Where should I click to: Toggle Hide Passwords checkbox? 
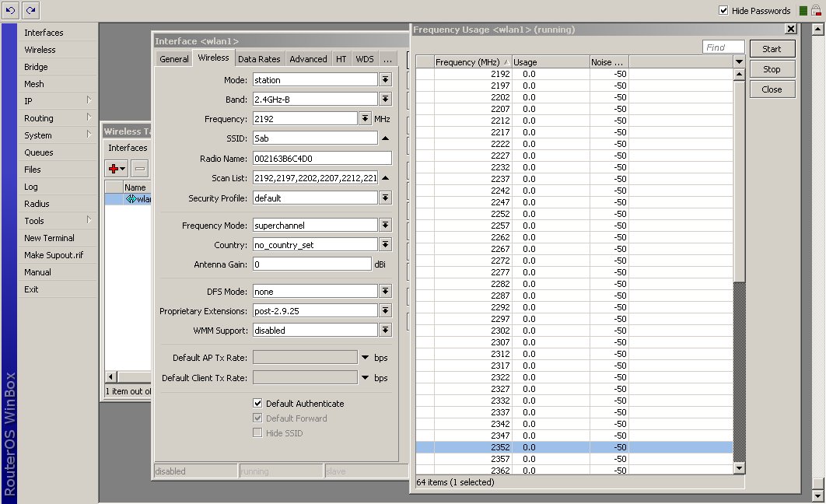pos(723,11)
